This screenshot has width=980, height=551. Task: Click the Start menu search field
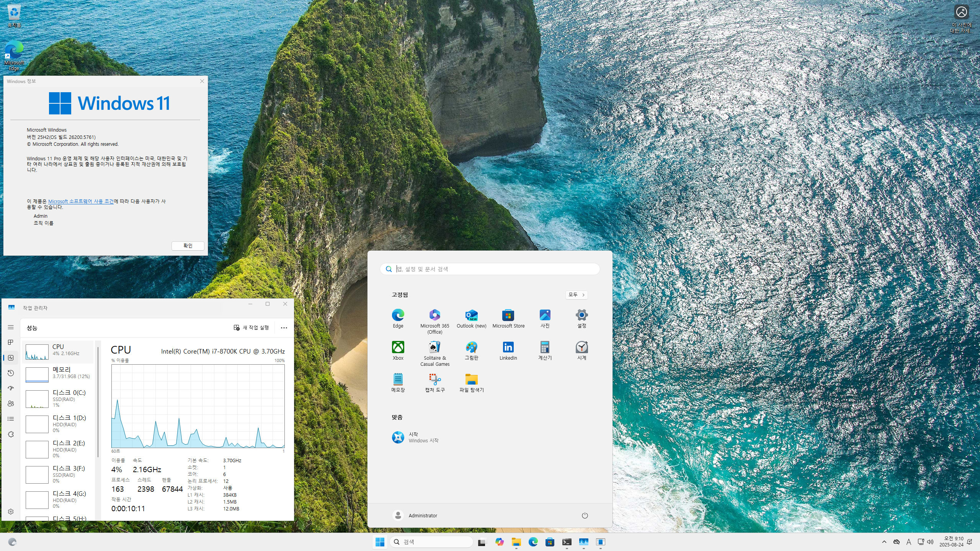[x=494, y=269]
